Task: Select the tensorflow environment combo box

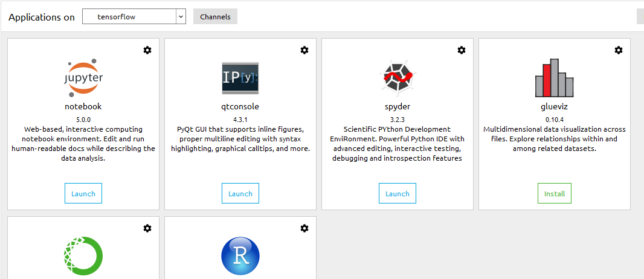Action: tap(134, 17)
